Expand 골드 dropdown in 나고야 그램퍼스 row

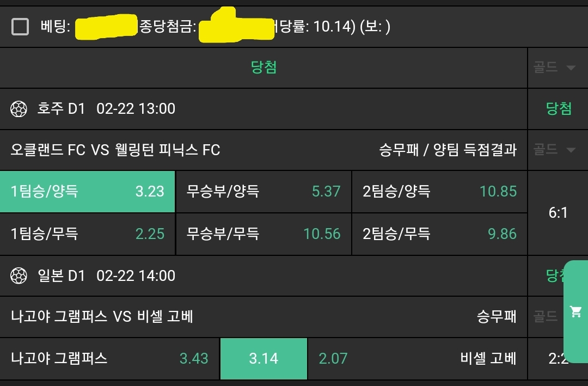click(546, 316)
